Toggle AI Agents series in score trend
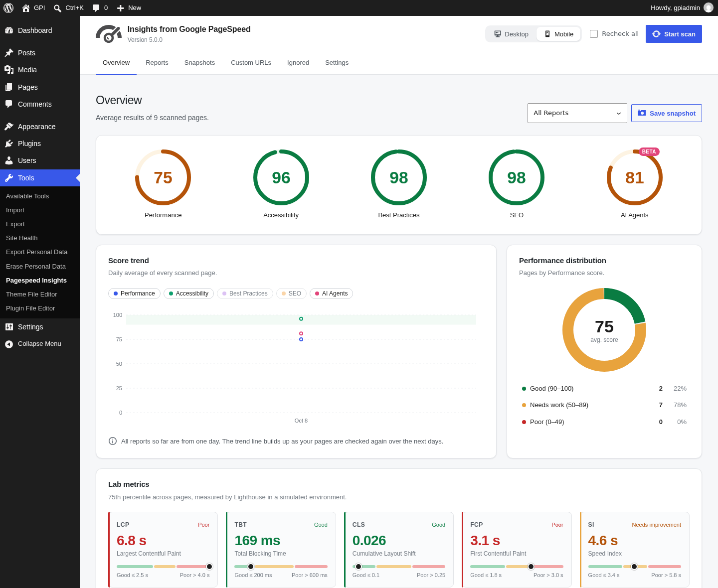Viewport: 718px width, 588px height. pos(331,294)
